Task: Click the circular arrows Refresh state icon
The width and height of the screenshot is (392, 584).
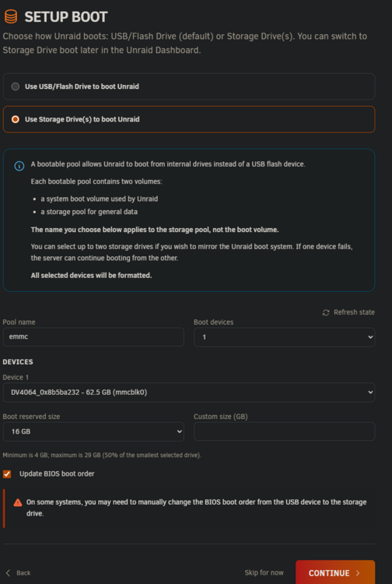Action: [326, 312]
